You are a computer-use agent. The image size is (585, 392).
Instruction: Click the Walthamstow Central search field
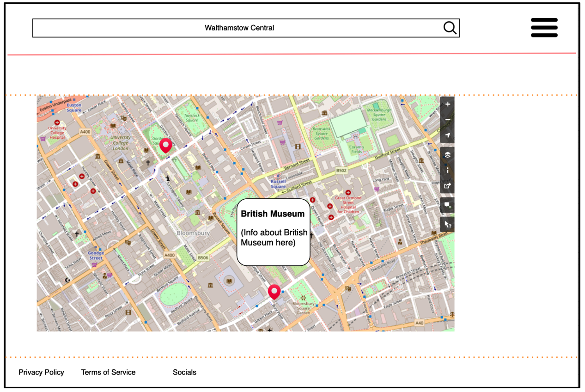pyautogui.click(x=239, y=28)
